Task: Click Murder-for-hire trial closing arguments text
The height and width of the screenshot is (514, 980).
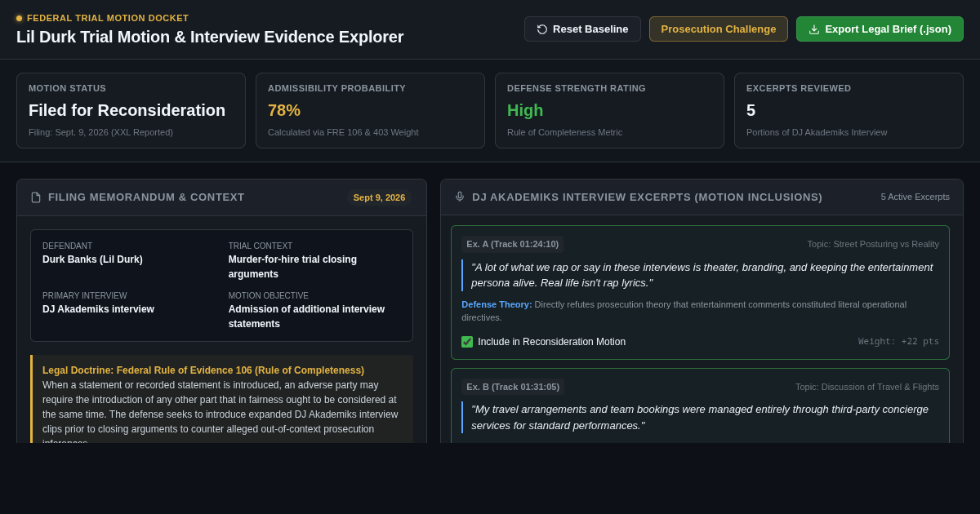Action: [292, 267]
